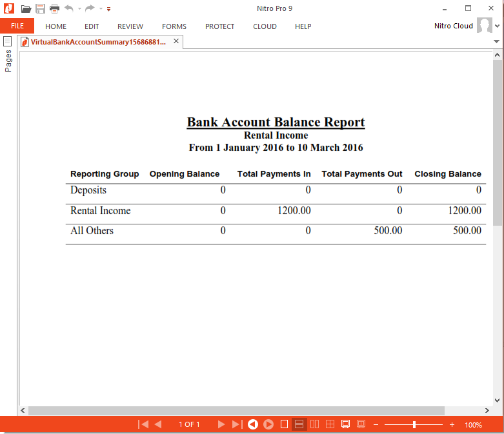This screenshot has width=504, height=434.
Task: Open the document tab list dropdown
Action: [496, 41]
